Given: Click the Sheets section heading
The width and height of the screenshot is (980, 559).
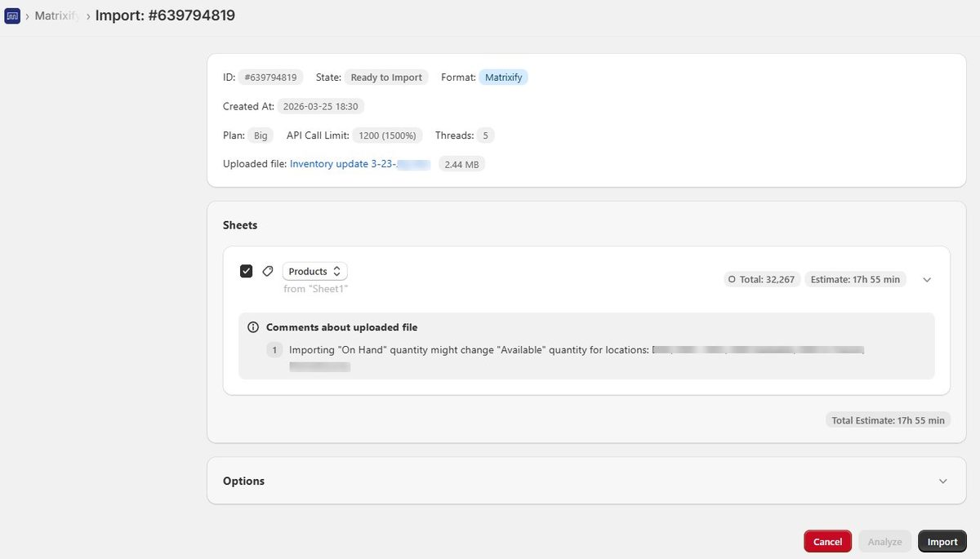Looking at the screenshot, I should pos(240,224).
